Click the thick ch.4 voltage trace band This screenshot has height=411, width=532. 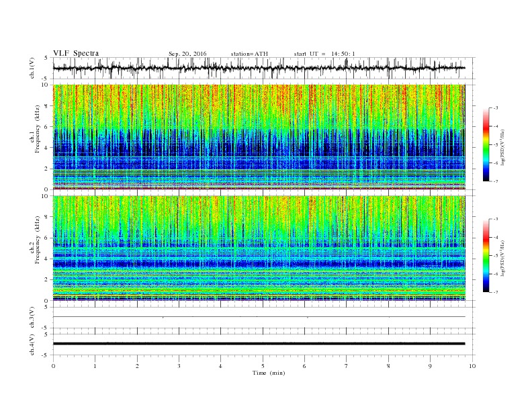[x=259, y=344]
